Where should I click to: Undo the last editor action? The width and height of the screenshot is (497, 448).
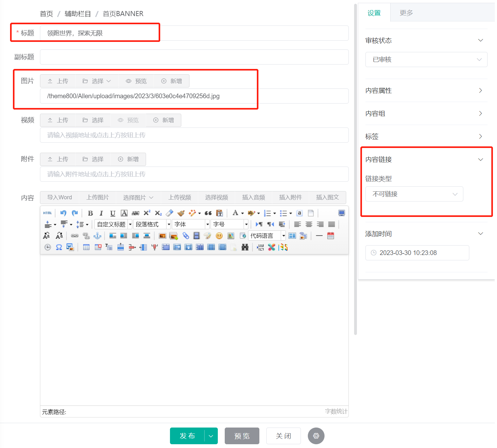click(63, 213)
